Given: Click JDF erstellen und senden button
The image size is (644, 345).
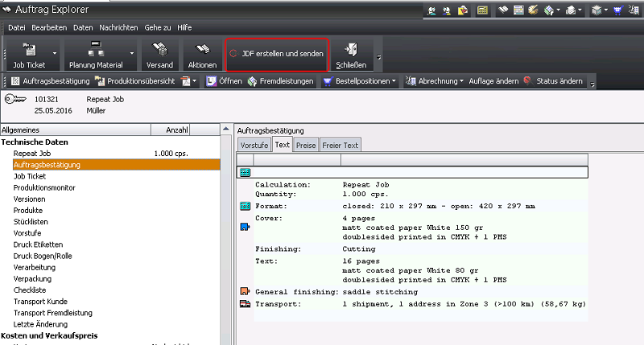Looking at the screenshot, I should [x=277, y=54].
